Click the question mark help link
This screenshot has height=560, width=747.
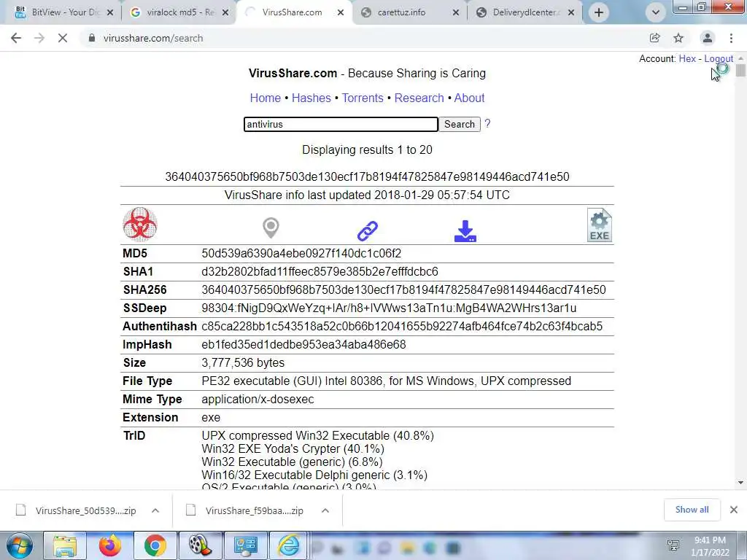487,124
